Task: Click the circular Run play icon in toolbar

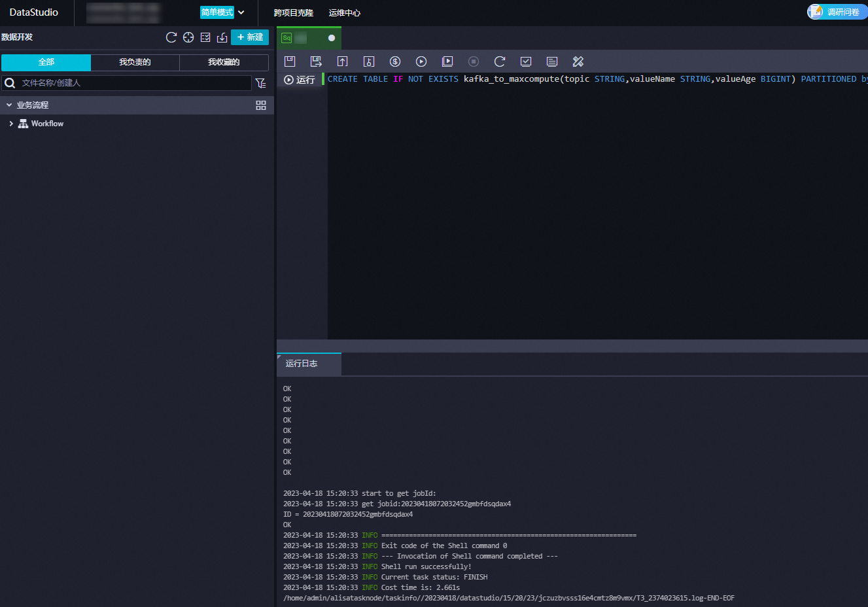Action: click(x=421, y=61)
